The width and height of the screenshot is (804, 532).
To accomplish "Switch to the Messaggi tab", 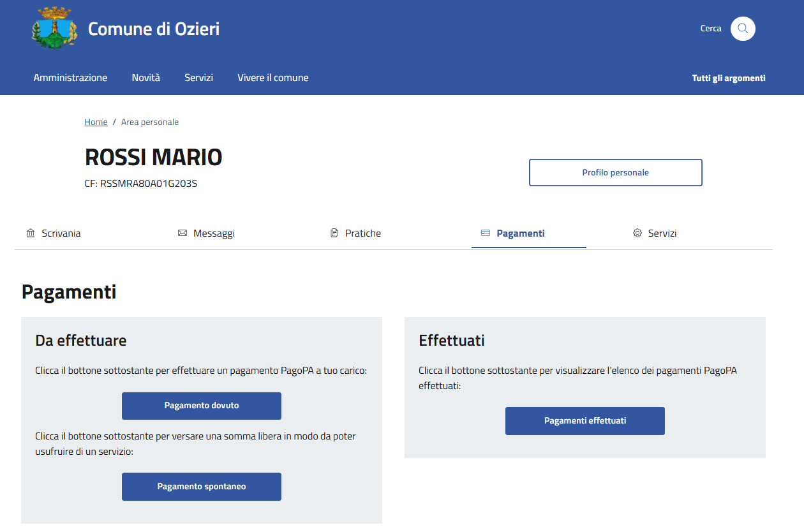I will click(x=206, y=233).
